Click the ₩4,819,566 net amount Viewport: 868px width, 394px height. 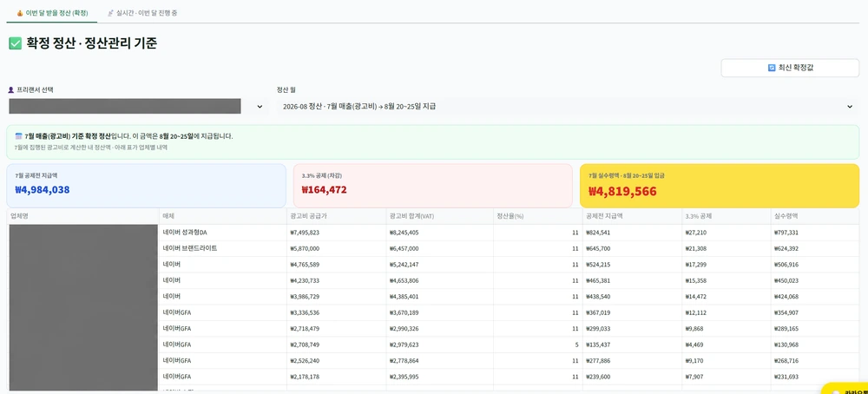(622, 192)
